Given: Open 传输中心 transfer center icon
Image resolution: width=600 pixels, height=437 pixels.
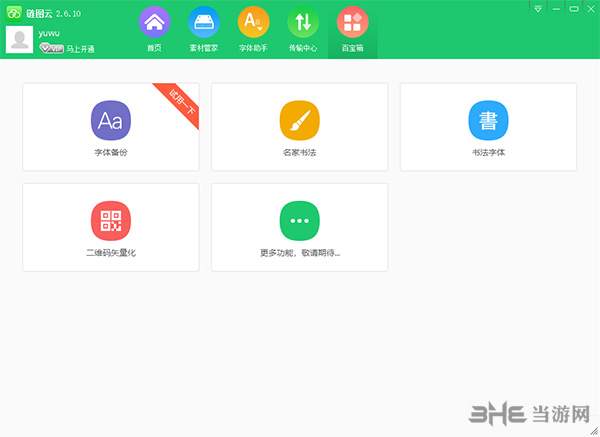Looking at the screenshot, I should (x=303, y=22).
